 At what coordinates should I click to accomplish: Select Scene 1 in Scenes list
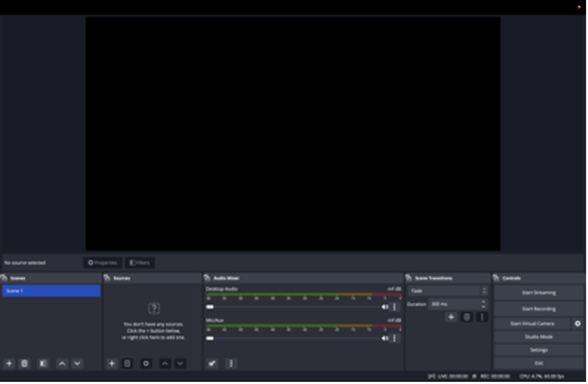point(52,292)
